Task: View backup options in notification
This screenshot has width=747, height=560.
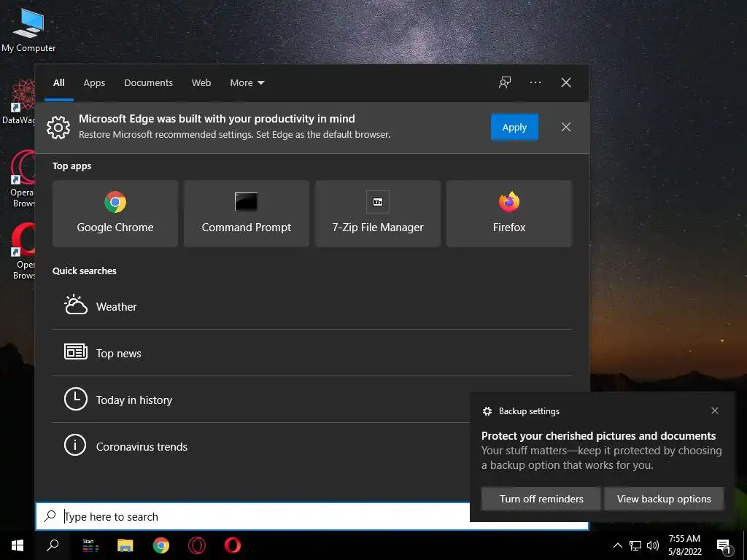Action: (x=664, y=499)
